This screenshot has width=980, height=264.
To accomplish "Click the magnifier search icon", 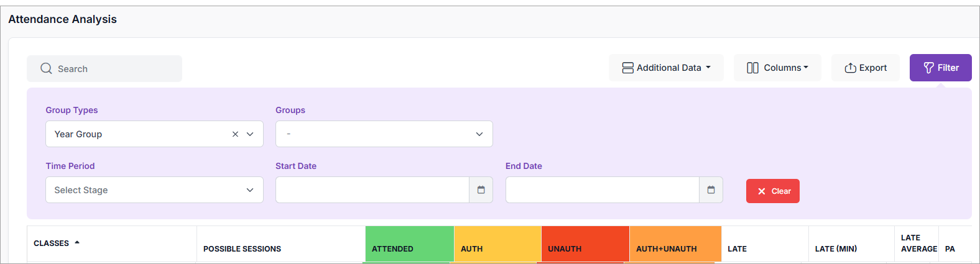I will [46, 68].
